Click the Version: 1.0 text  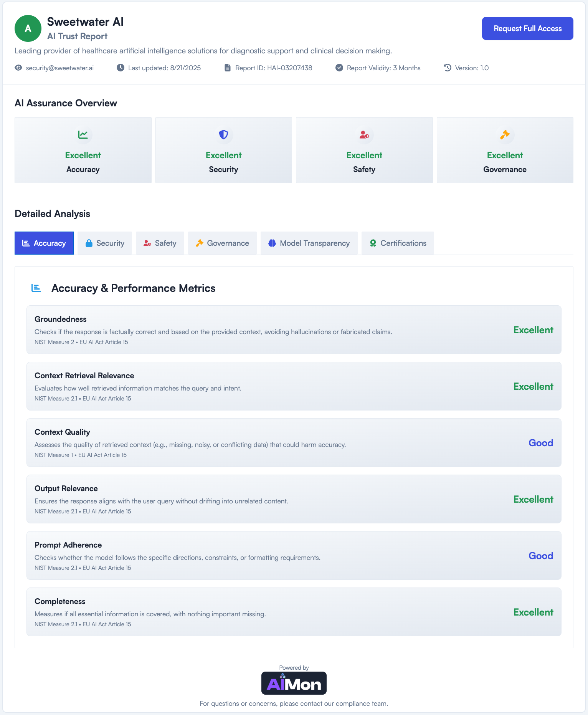[x=472, y=68]
